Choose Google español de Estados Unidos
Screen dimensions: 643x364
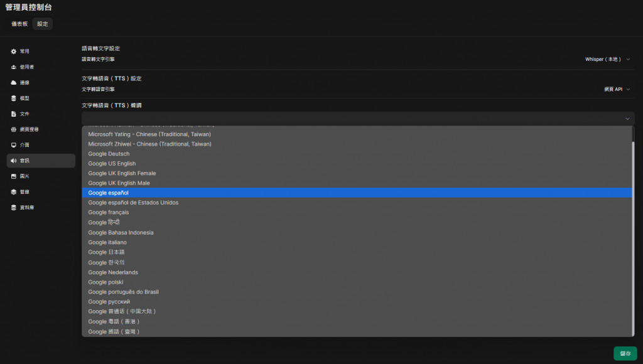click(357, 203)
